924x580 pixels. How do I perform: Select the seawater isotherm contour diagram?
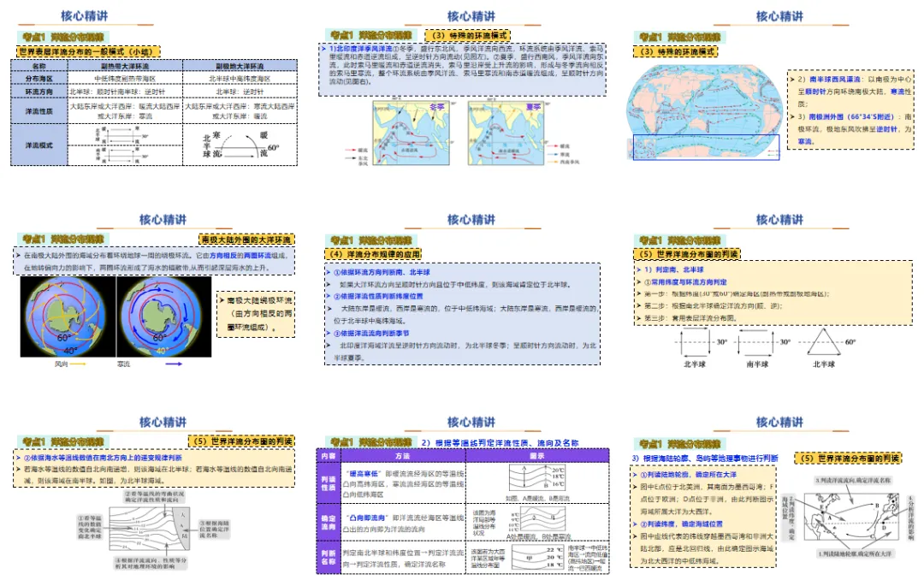click(150, 528)
